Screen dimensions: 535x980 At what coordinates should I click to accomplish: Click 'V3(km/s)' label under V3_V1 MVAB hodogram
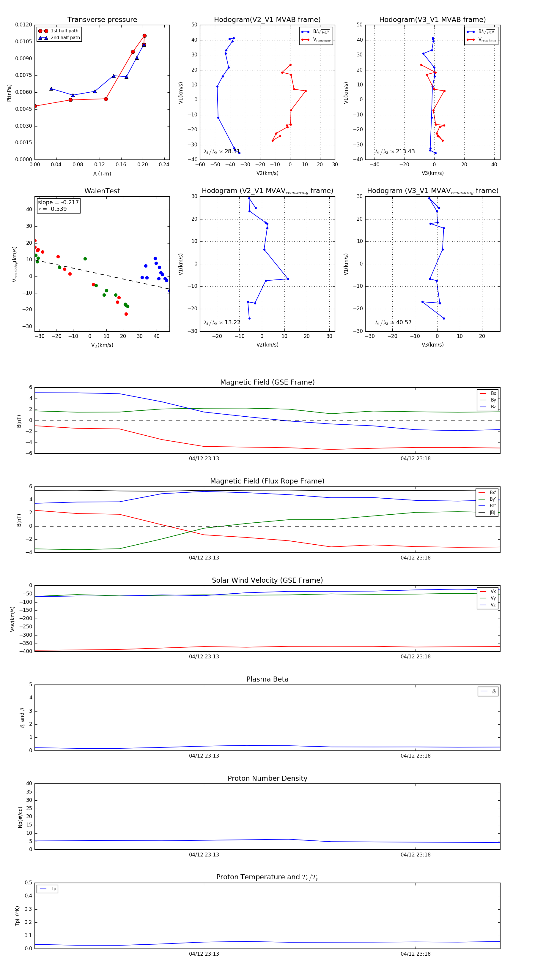[x=432, y=173]
